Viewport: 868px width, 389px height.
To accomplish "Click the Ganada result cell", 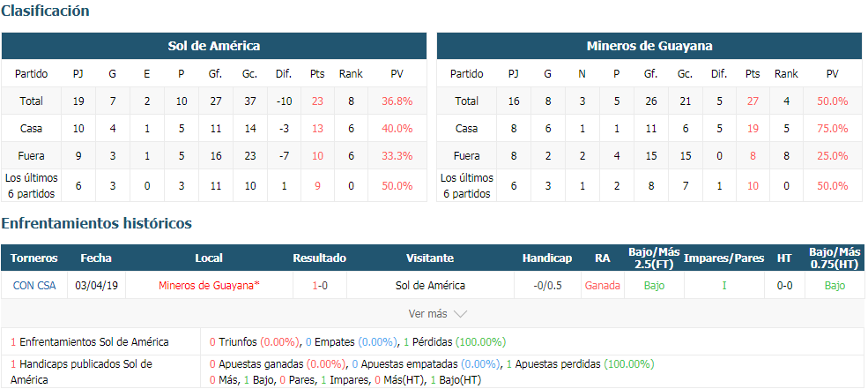I will coord(602,286).
